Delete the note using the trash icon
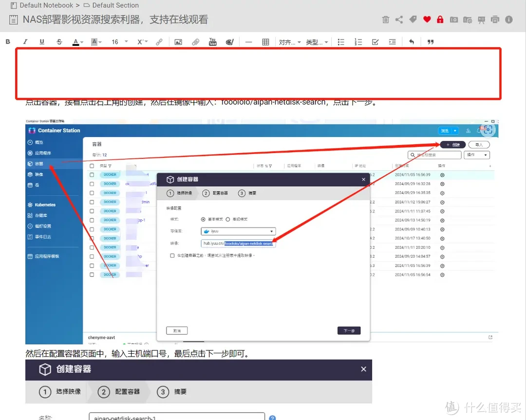The width and height of the screenshot is (526, 420). pyautogui.click(x=385, y=19)
